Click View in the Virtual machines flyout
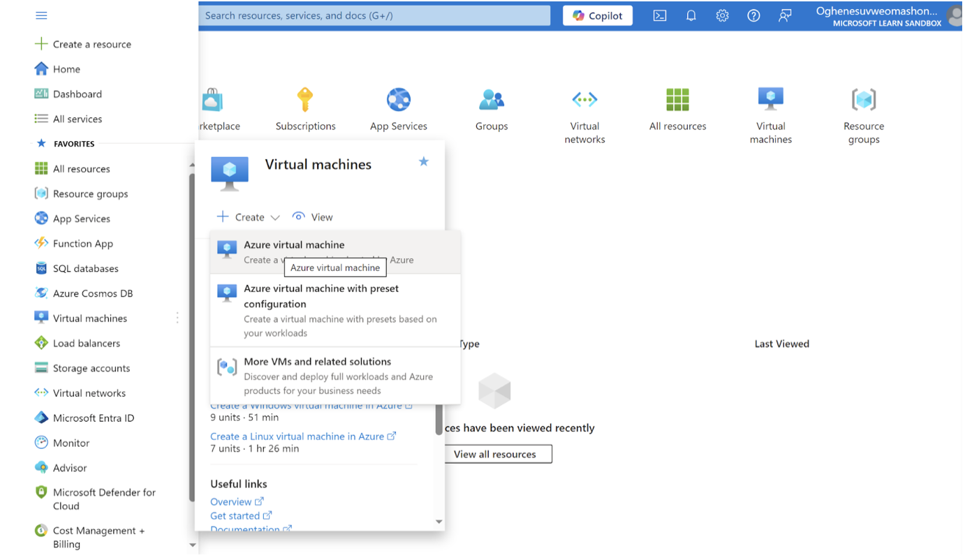This screenshot has width=965, height=560. pyautogui.click(x=313, y=217)
